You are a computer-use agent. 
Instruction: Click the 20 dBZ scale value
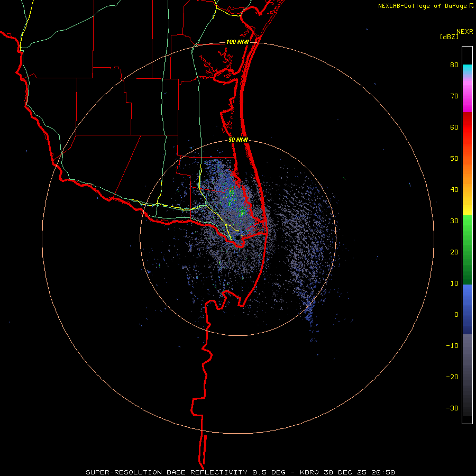click(454, 252)
